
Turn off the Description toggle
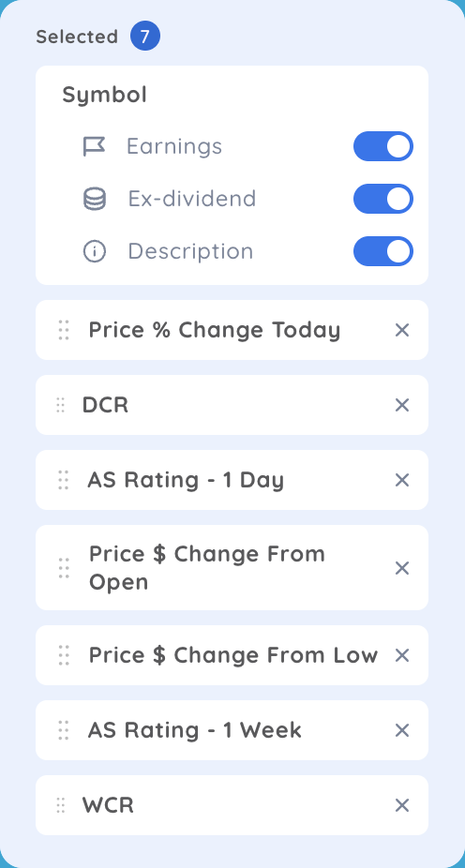click(x=383, y=251)
